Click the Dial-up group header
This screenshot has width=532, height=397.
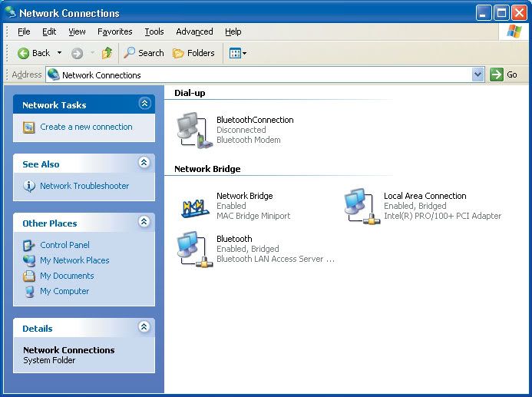point(190,93)
